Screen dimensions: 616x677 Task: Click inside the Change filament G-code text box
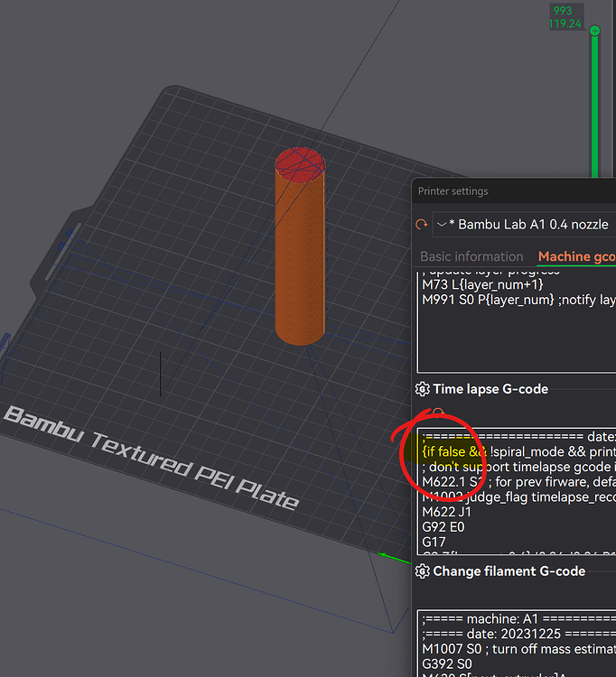[x=517, y=644]
